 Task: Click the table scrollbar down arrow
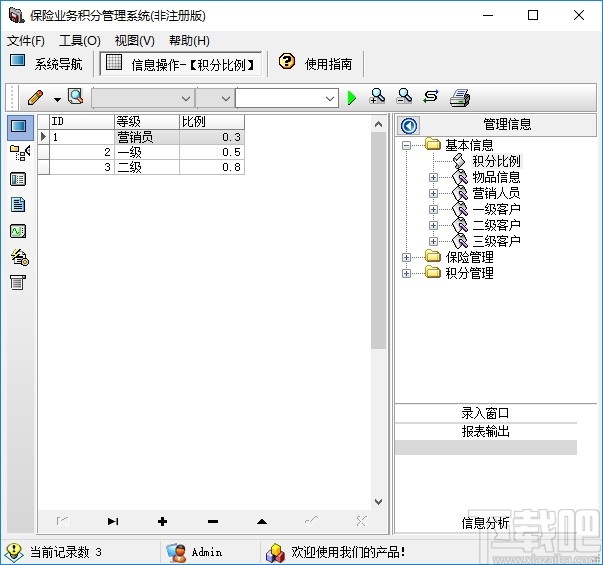point(378,502)
